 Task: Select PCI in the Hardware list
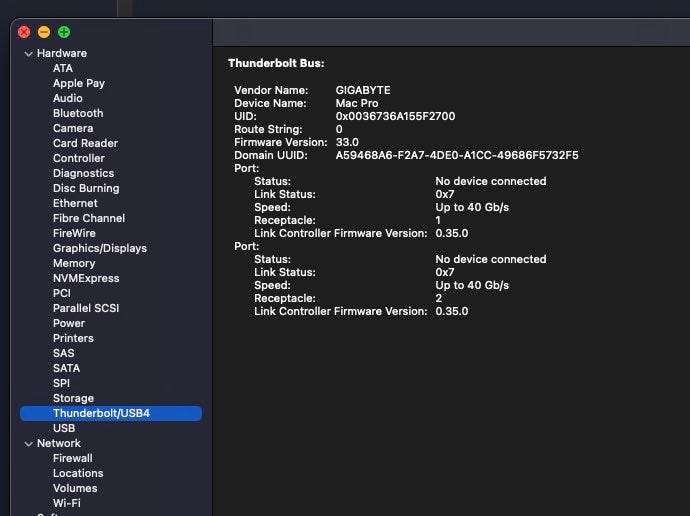pyautogui.click(x=62, y=293)
